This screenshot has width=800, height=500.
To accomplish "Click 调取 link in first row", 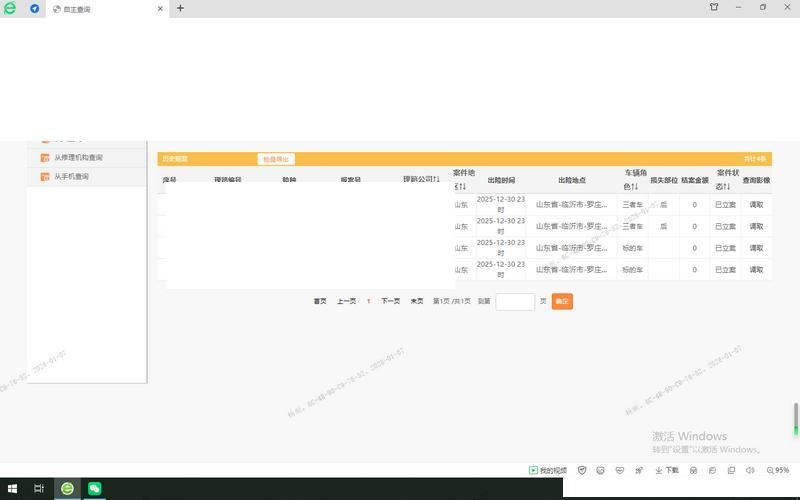I will click(756, 204).
